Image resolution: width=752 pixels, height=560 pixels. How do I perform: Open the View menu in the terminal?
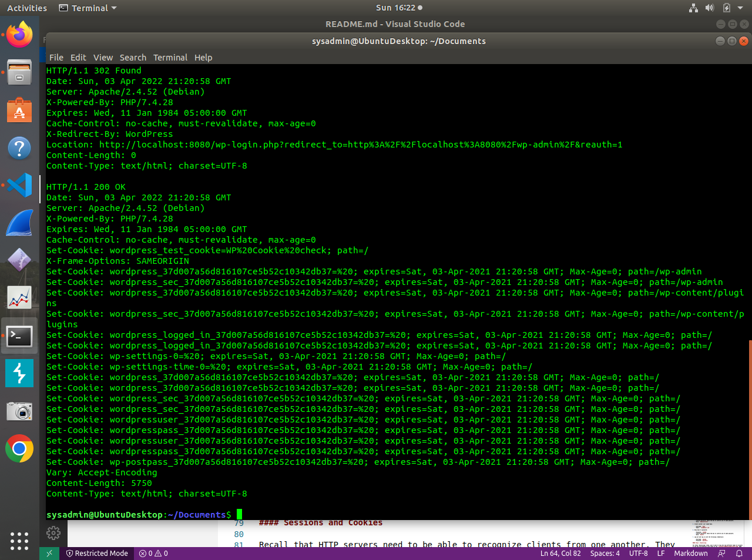(x=103, y=58)
